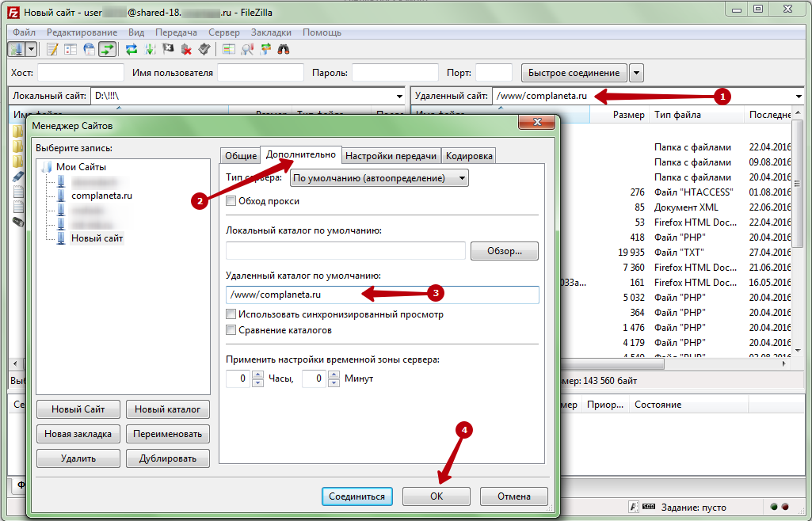The height and width of the screenshot is (521, 812).
Task: Click the Переименовать button
Action: (x=168, y=434)
